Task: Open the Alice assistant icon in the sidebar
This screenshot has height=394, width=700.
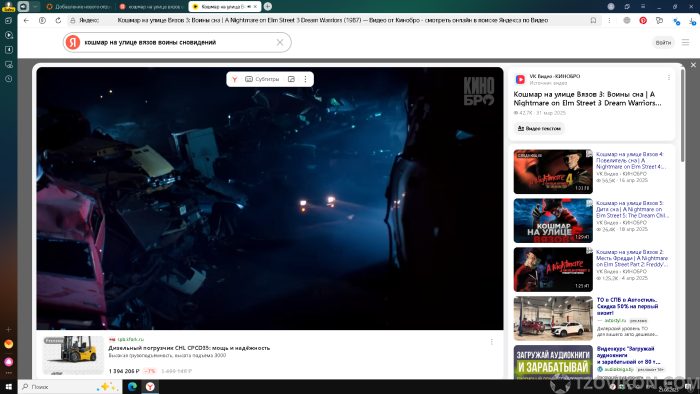Action: tap(8, 361)
